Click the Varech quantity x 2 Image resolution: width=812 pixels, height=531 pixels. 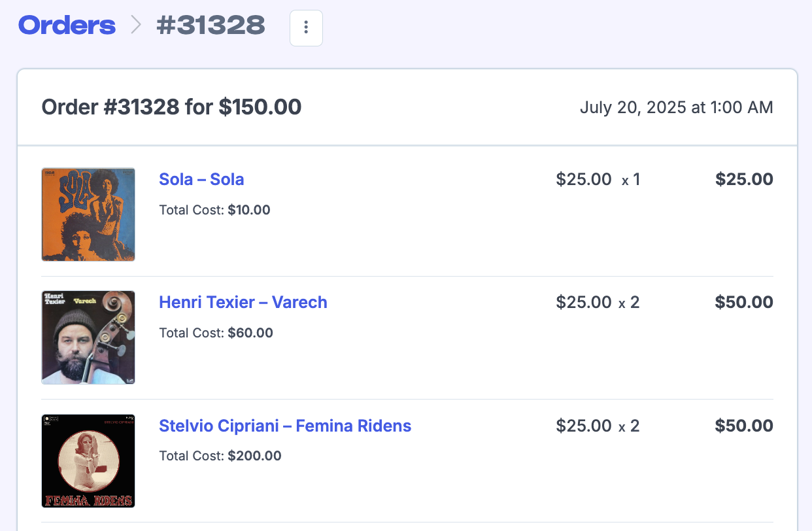pos(629,302)
